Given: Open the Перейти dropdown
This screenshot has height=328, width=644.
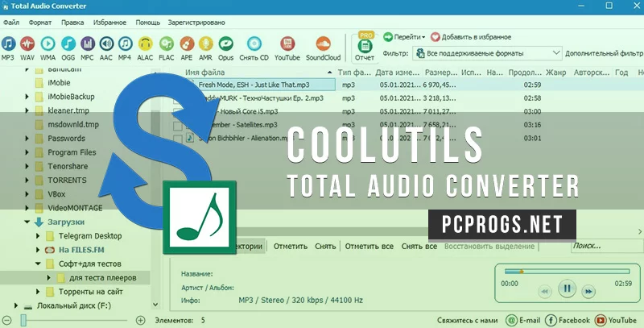Looking at the screenshot, I should tap(404, 37).
